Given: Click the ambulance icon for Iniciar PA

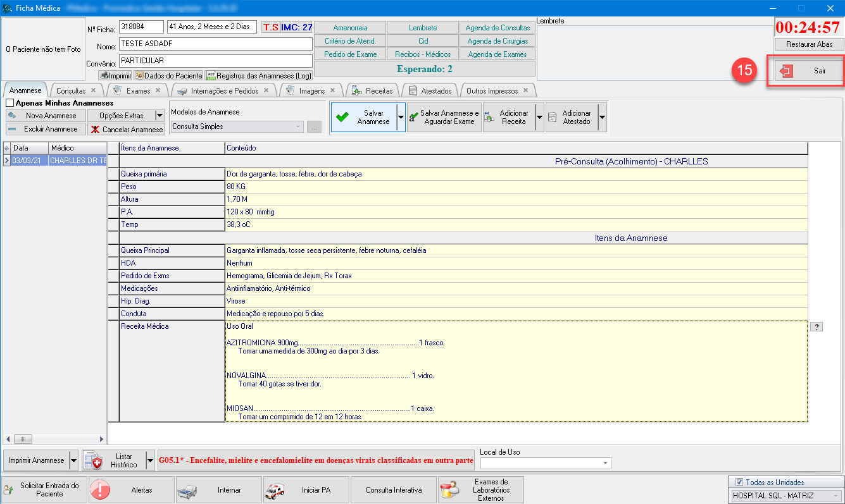Looking at the screenshot, I should 275,490.
